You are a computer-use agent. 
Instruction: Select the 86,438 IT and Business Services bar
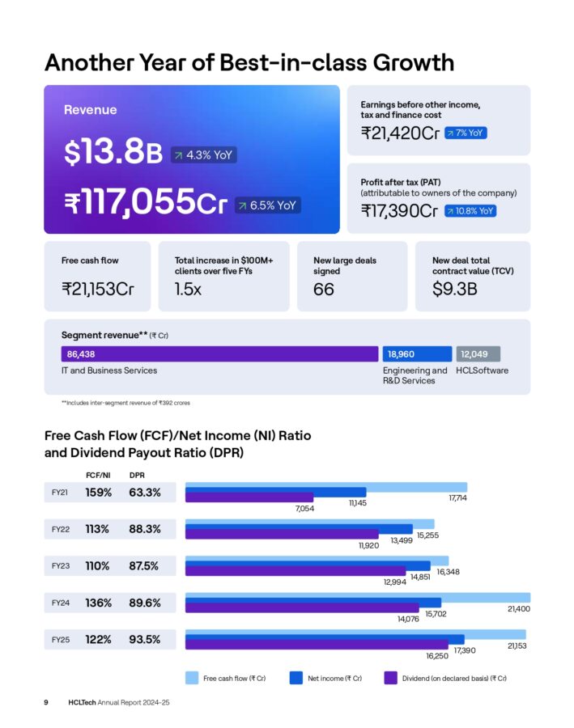pos(219,353)
